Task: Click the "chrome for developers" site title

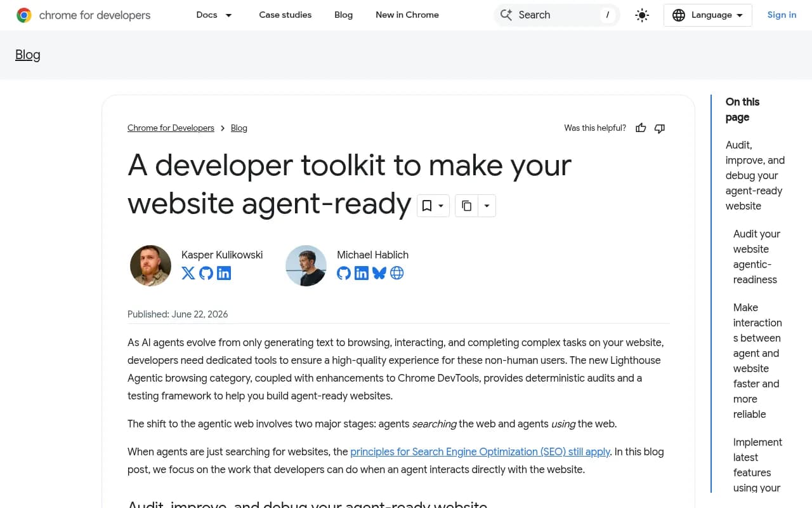Action: (x=95, y=15)
